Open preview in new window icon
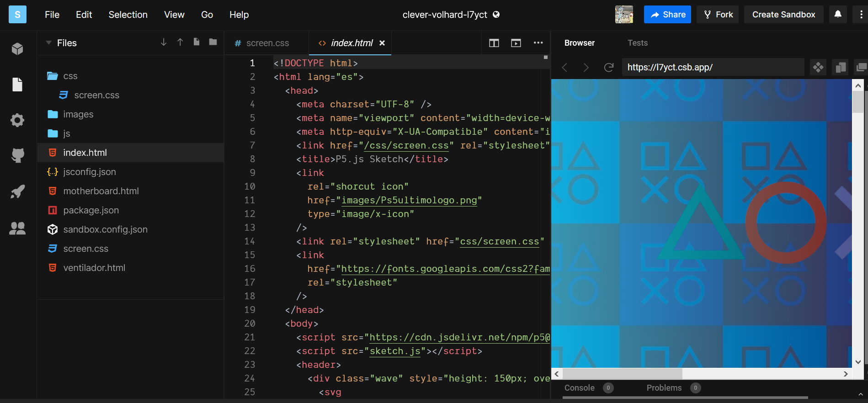The width and height of the screenshot is (868, 403). [861, 68]
